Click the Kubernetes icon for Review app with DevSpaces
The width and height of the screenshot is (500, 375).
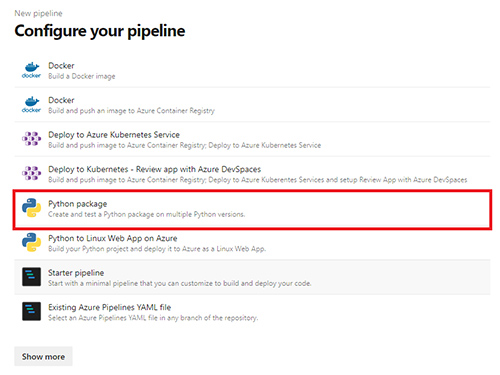tap(31, 173)
